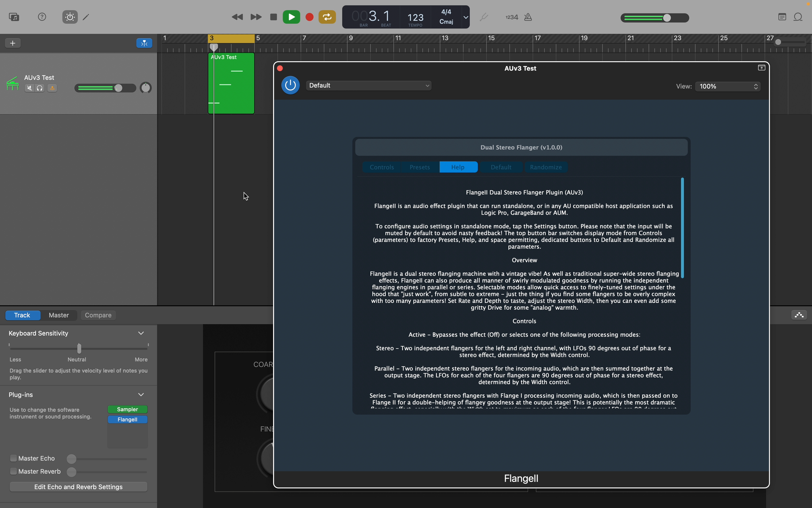Switch to the Master tab

coord(59,315)
